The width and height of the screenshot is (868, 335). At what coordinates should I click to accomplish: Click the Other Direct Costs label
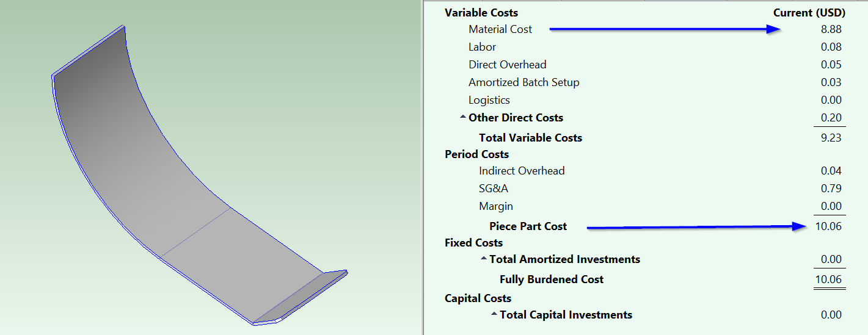[516, 118]
